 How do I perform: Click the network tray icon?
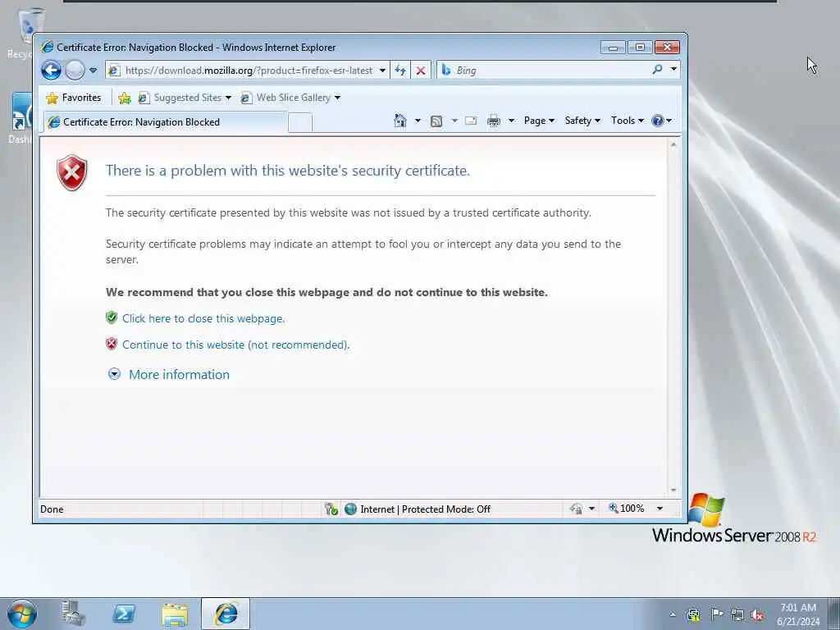(737, 614)
